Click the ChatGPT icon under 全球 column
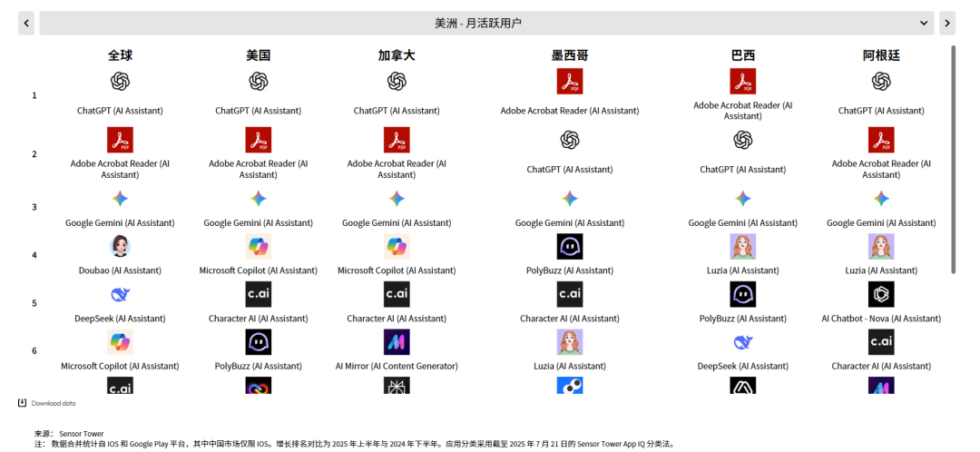Viewport: 980px width, 452px height. click(120, 82)
